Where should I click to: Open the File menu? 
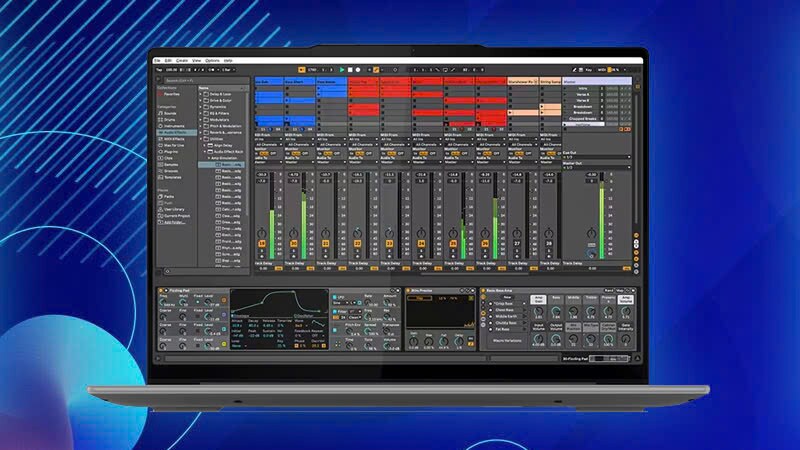(157, 61)
